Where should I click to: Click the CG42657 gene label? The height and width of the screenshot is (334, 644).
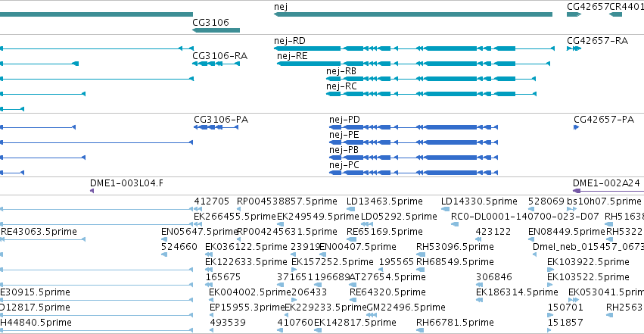(588, 7)
